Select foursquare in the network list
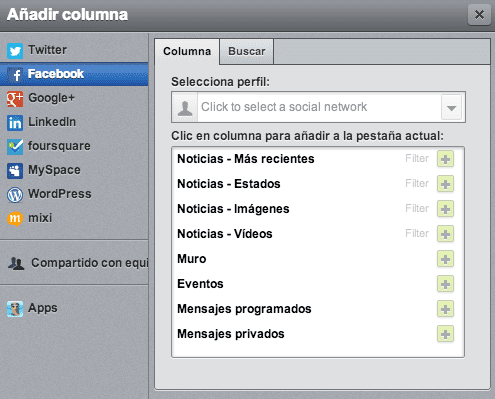 point(74,146)
